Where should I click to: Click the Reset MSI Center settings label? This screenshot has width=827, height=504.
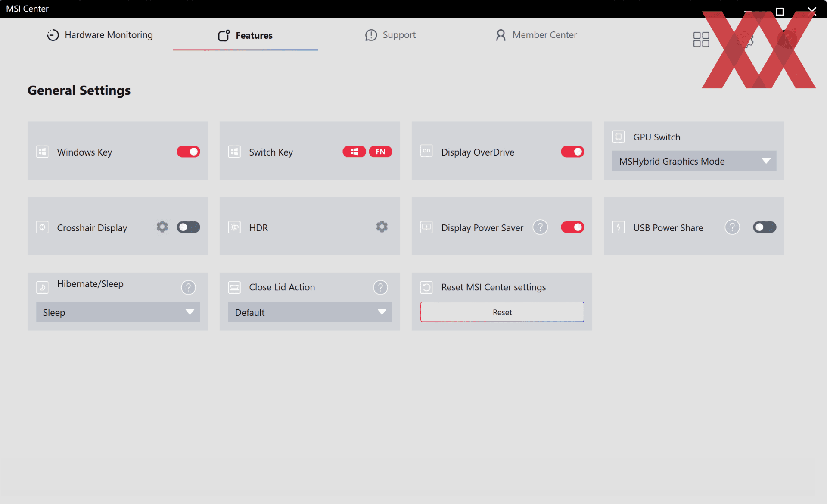pos(494,287)
